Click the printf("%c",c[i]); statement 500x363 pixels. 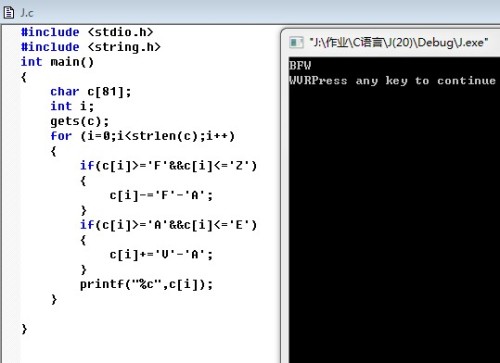click(x=146, y=284)
